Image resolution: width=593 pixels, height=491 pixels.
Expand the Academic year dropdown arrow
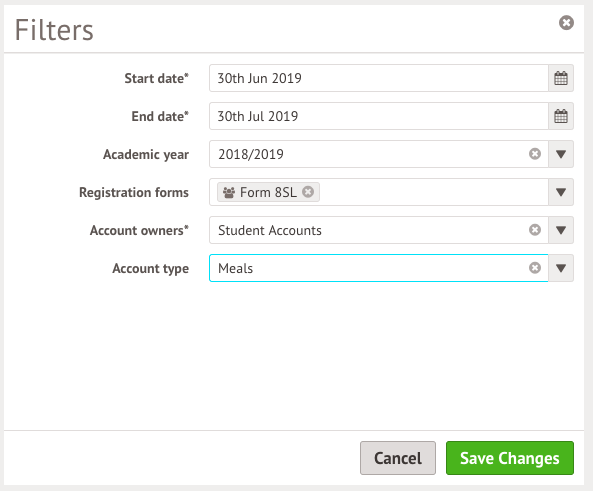pos(561,154)
